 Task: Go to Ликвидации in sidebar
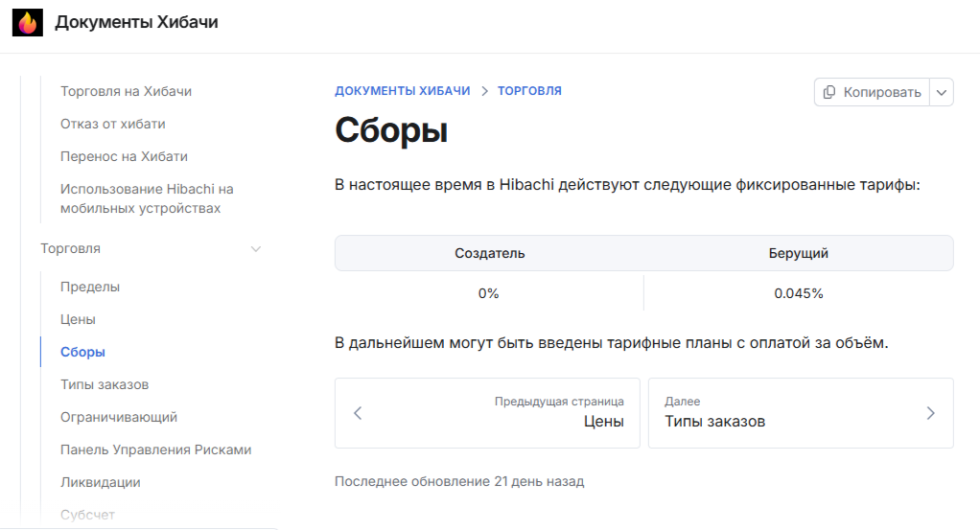(101, 483)
